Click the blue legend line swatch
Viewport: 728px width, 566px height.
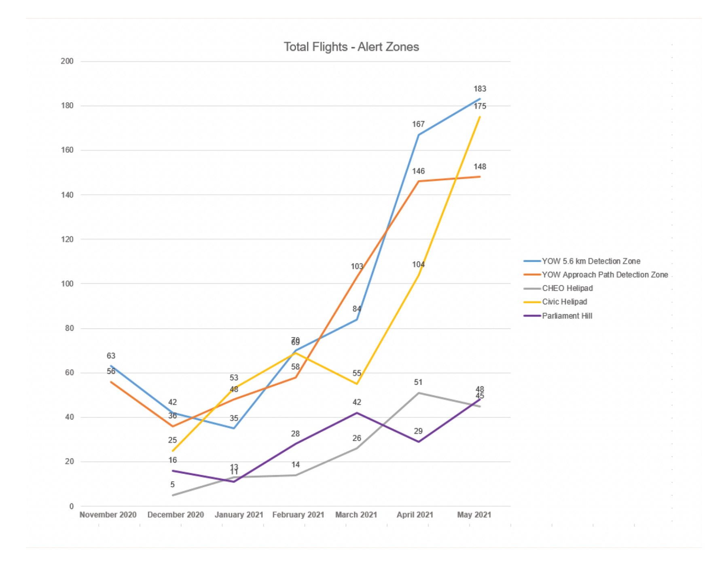(x=532, y=261)
